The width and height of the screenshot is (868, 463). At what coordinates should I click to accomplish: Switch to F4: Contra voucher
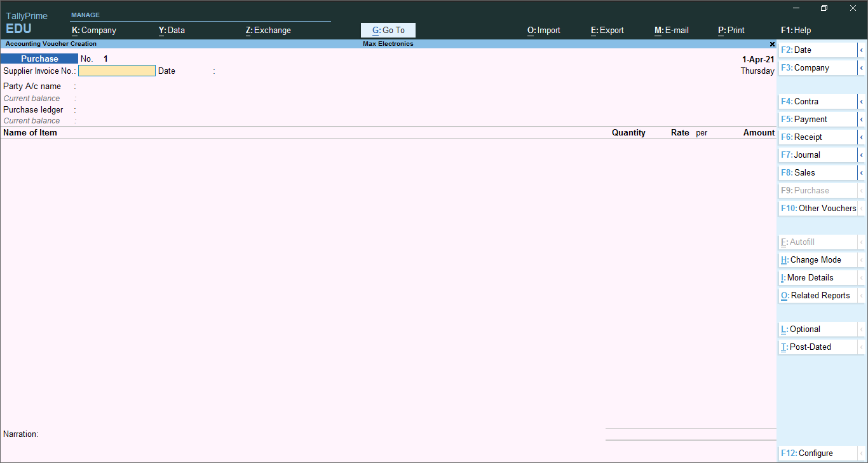pyautogui.click(x=818, y=102)
